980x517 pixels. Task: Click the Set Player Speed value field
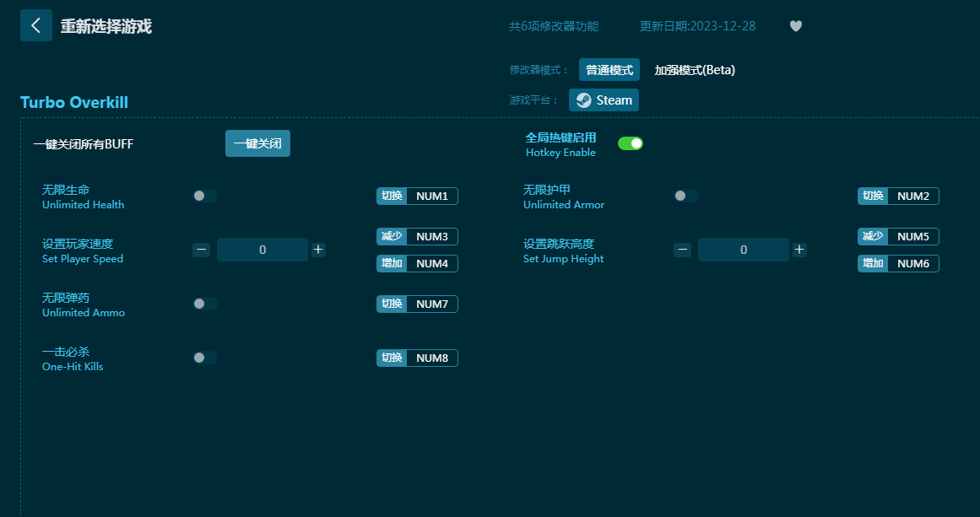pyautogui.click(x=263, y=250)
